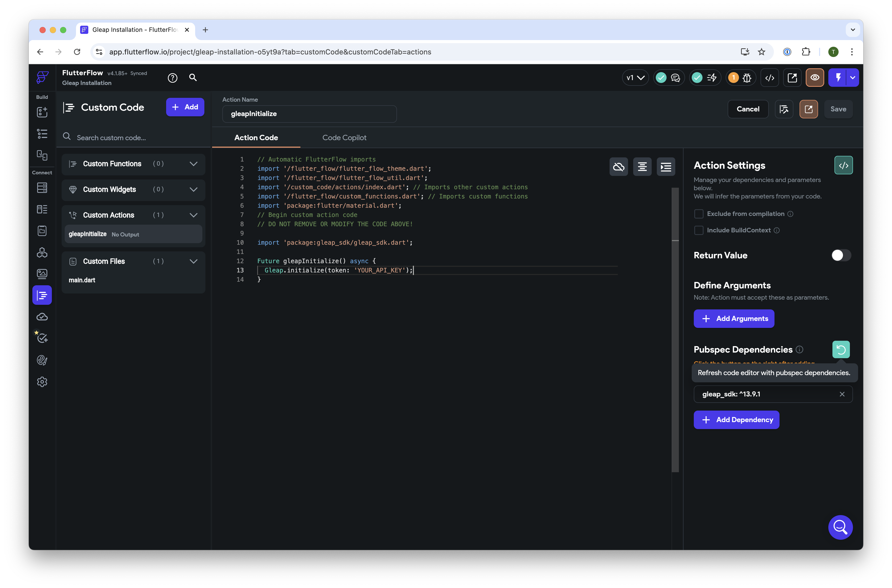892x588 pixels.
Task: Select the gleapInitialize custom action
Action: [134, 234]
